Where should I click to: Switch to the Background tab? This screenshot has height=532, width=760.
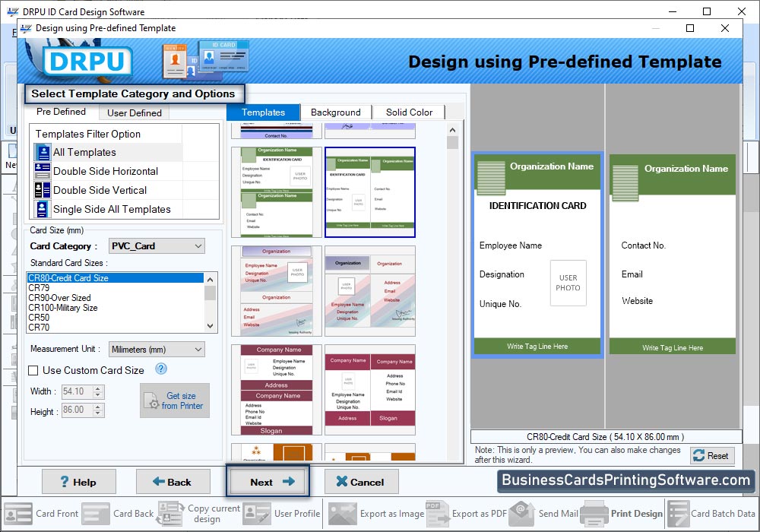click(335, 112)
